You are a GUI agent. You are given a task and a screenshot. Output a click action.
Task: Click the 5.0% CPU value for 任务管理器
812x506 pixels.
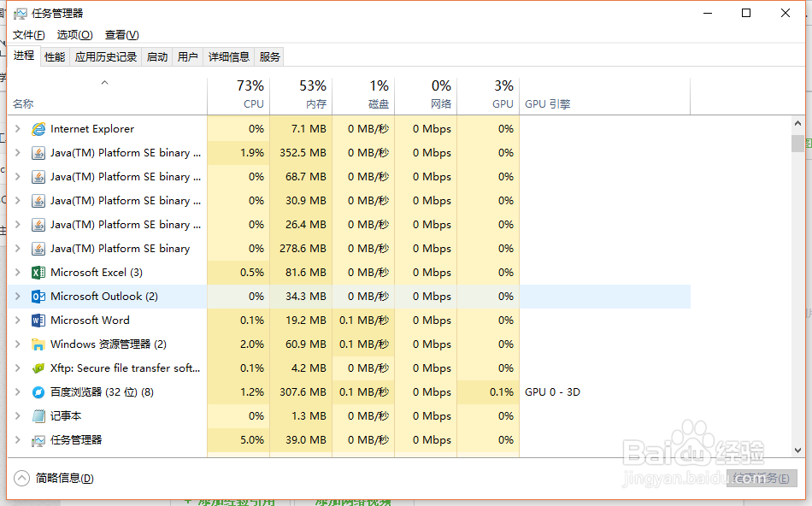[252, 440]
